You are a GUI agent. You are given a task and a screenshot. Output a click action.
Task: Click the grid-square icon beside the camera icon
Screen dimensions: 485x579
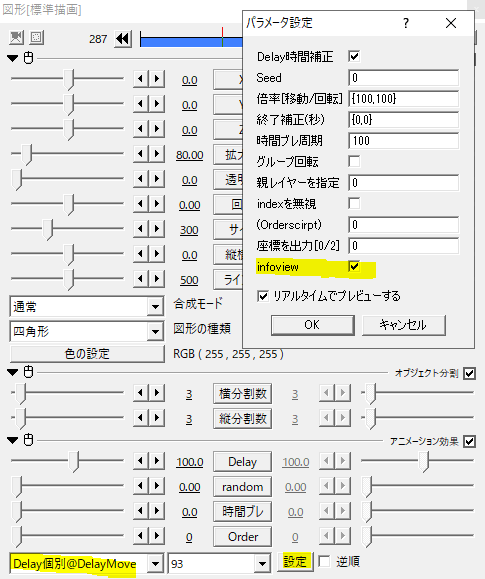[36, 37]
